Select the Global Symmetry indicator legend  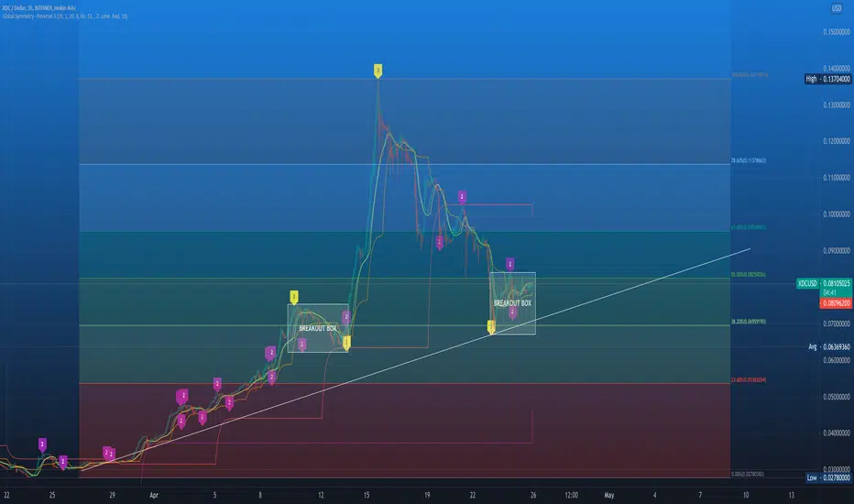pos(65,16)
